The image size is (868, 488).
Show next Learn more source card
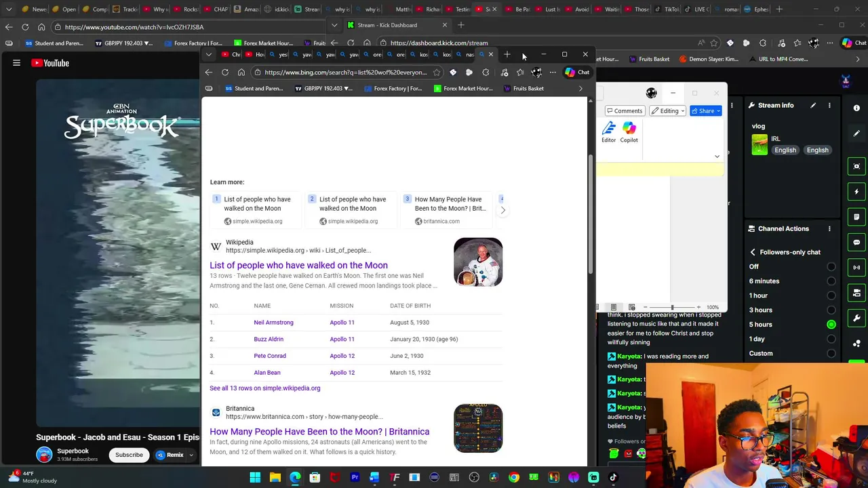503,210
